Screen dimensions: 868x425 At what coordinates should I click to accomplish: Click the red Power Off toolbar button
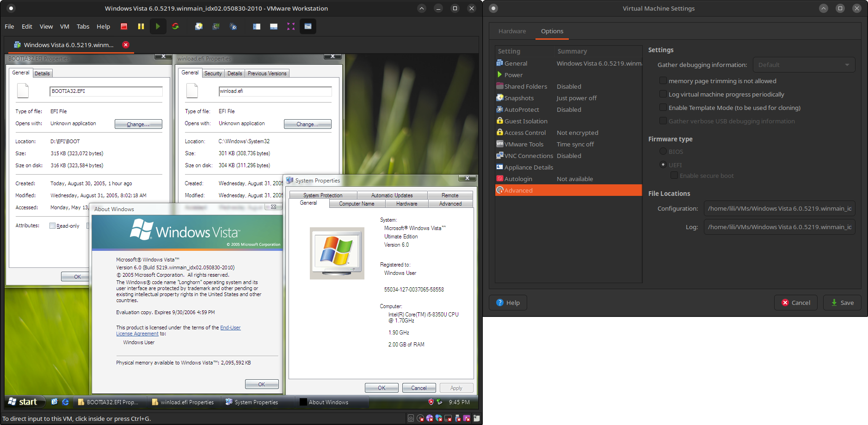click(x=124, y=26)
